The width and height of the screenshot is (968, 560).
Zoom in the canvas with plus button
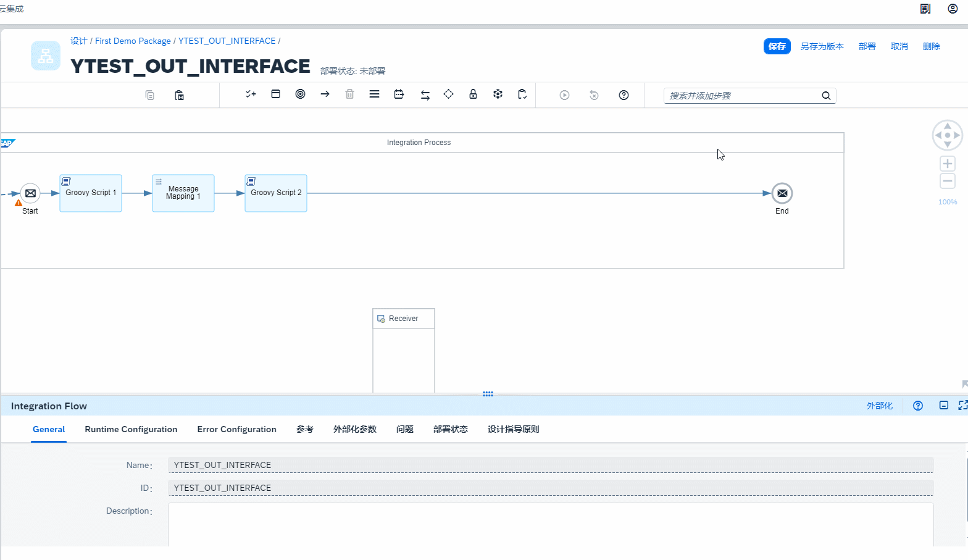[947, 164]
